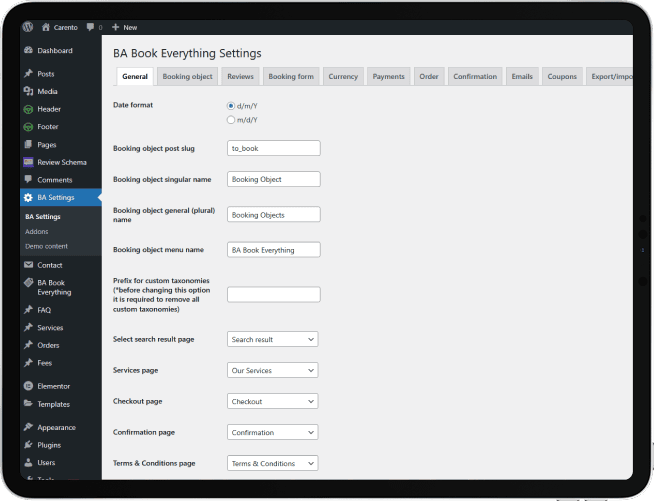This screenshot has height=501, width=655.
Task: Click the Elementor icon in sidebar
Action: click(28, 386)
